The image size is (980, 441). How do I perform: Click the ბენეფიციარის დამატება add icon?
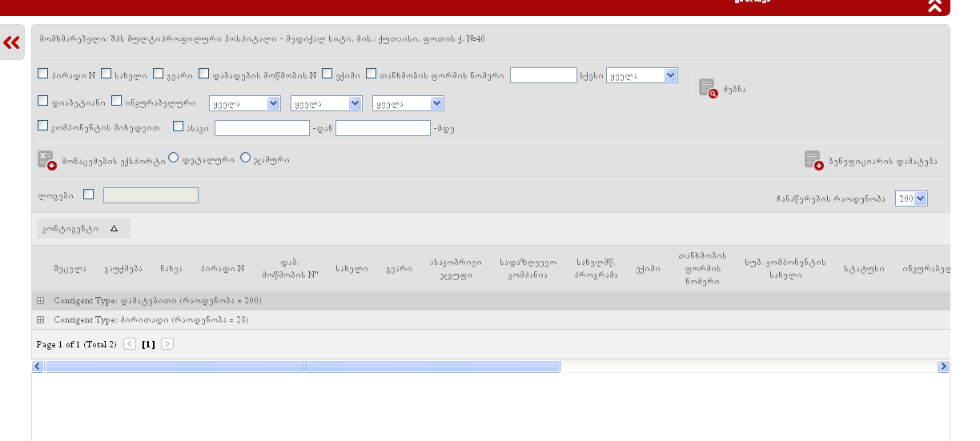(x=813, y=160)
